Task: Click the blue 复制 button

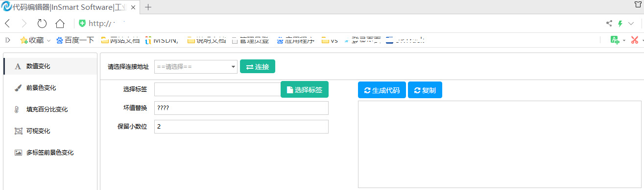Action: coord(425,90)
